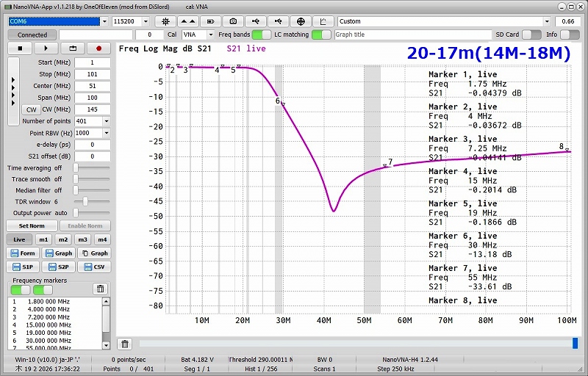Open the COM6 port dropdown
588x376 pixels.
(103, 21)
